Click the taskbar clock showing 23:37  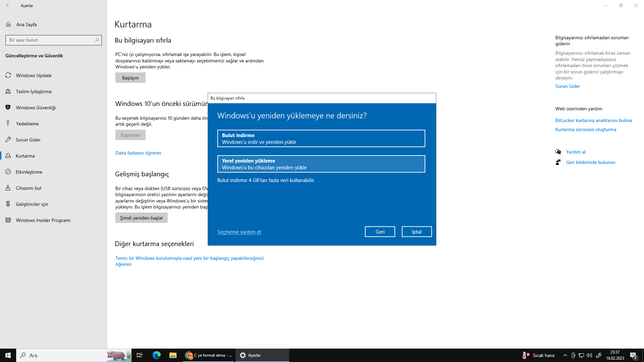tap(615, 355)
